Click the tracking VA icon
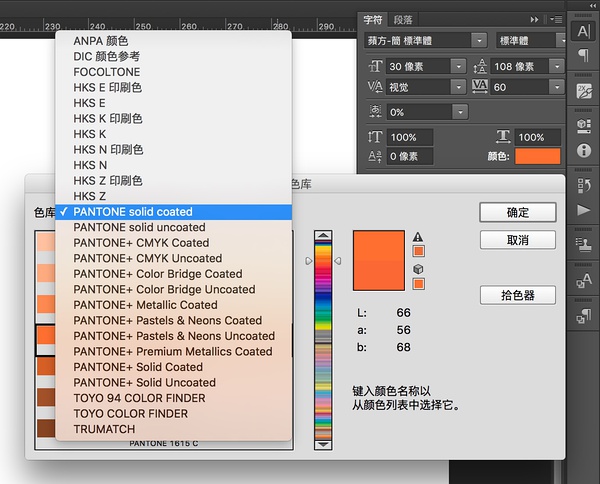The image size is (600, 484). 480,86
